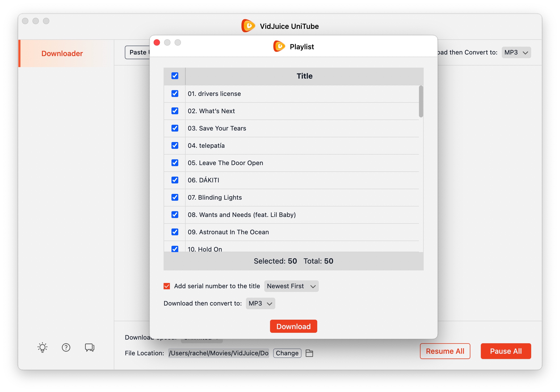Open the feedback chat icon

(90, 347)
